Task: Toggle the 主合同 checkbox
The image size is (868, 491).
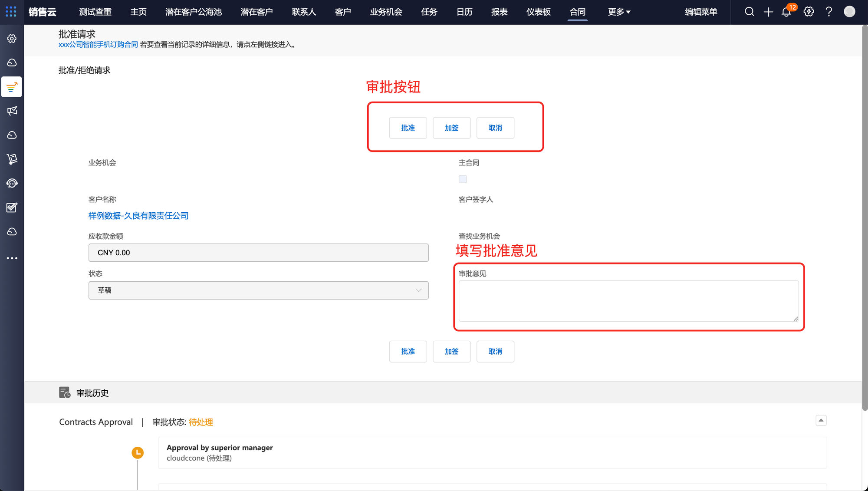Action: click(x=463, y=179)
